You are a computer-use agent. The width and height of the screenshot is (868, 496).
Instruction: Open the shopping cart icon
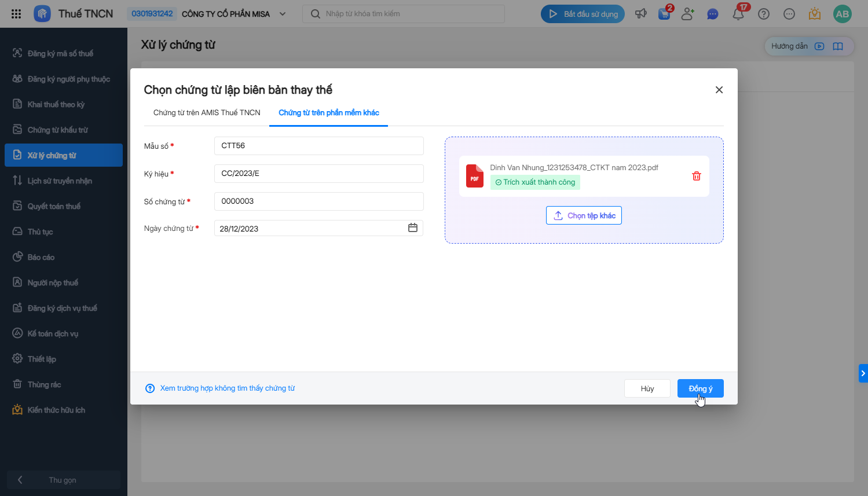pos(664,14)
